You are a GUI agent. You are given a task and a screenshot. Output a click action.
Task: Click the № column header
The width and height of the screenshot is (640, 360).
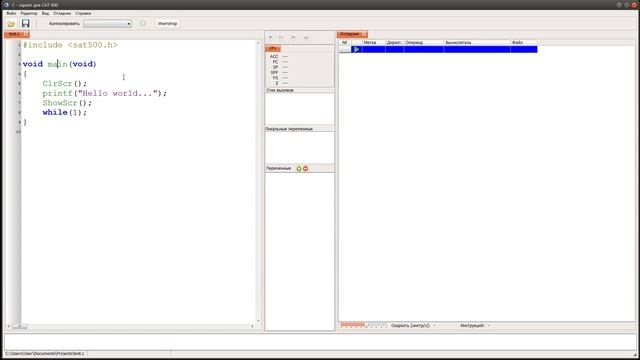pos(344,42)
